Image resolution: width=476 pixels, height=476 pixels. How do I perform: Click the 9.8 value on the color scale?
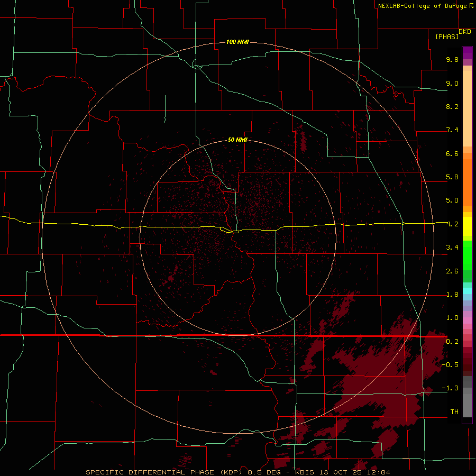click(452, 59)
